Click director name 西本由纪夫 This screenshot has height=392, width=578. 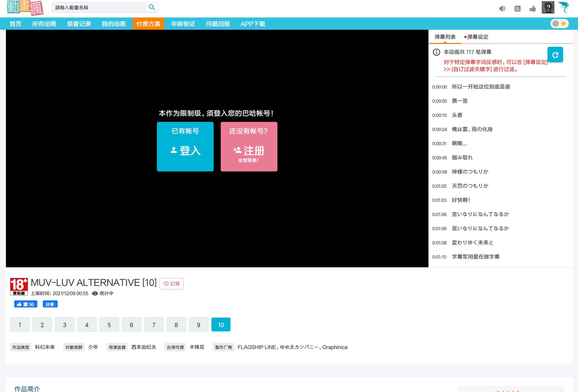pyautogui.click(x=144, y=347)
